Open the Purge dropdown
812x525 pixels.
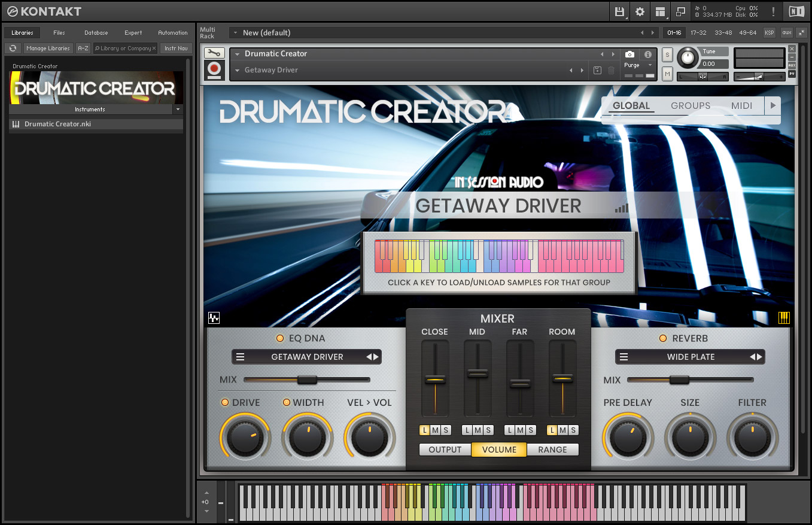638,65
